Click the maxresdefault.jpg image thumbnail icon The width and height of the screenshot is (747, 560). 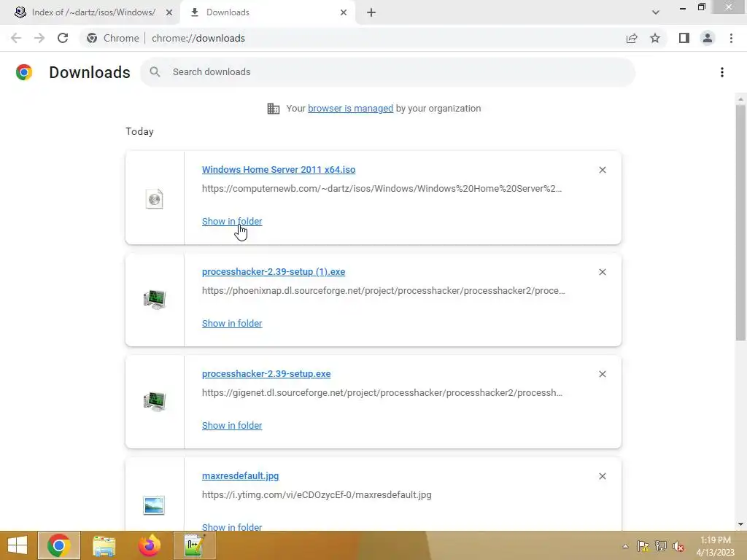[154, 505]
